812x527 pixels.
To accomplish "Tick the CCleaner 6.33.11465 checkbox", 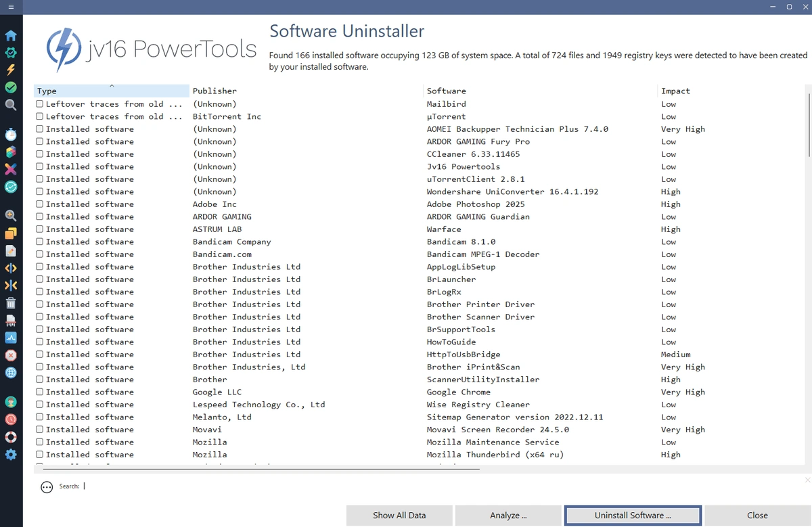I will [x=39, y=154].
